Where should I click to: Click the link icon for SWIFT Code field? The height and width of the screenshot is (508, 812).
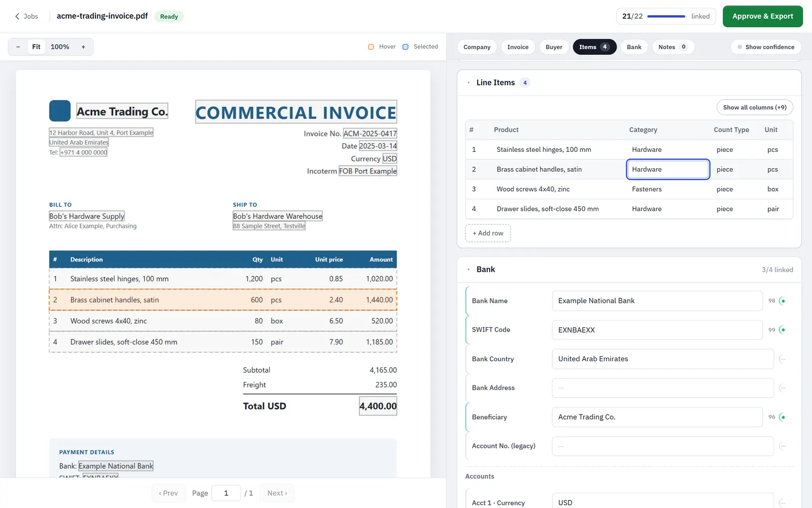click(783, 330)
